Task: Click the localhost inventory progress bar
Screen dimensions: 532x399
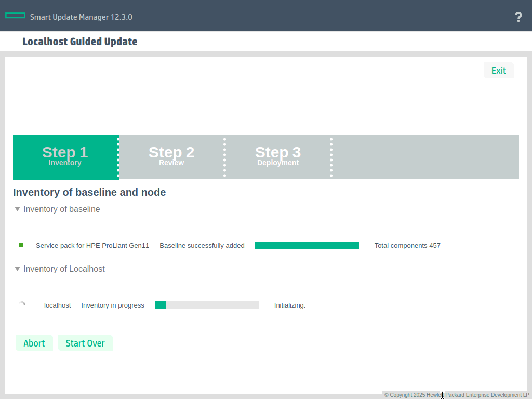Action: [x=206, y=305]
